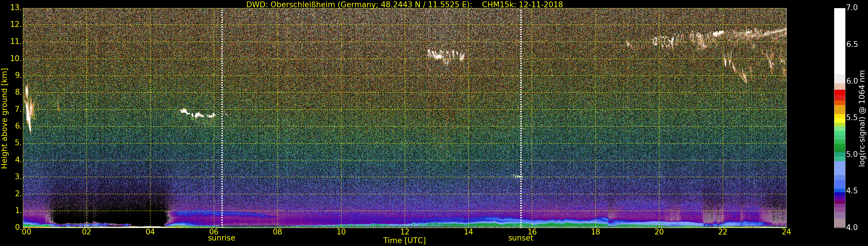Click the "12" tick on the time axis
868x246 pixels.
[405, 232]
